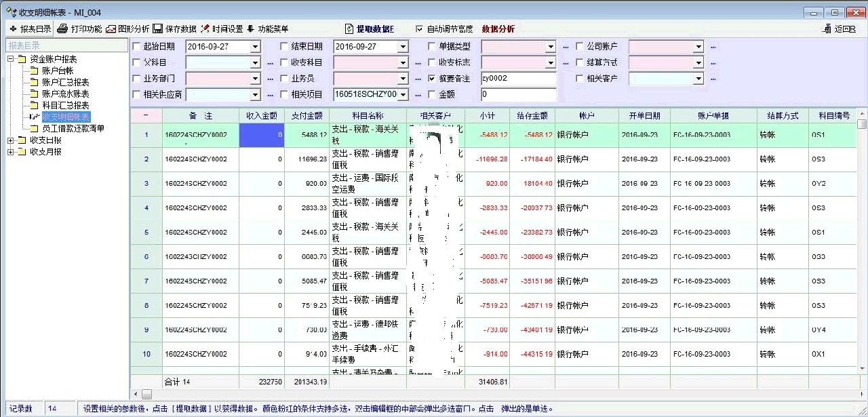Click the 支付金额 column header
Screen dimensions: 868x417
(x=307, y=116)
